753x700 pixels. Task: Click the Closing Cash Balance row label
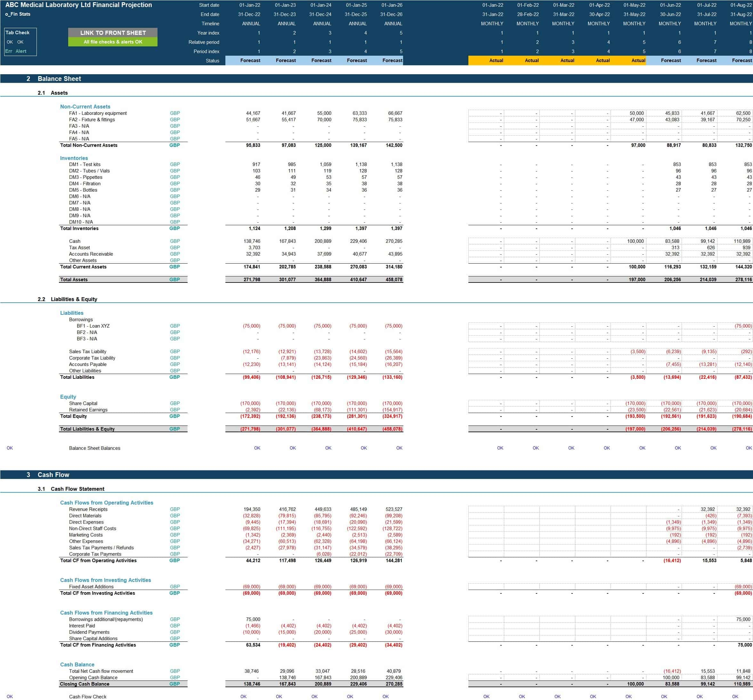[85, 684]
